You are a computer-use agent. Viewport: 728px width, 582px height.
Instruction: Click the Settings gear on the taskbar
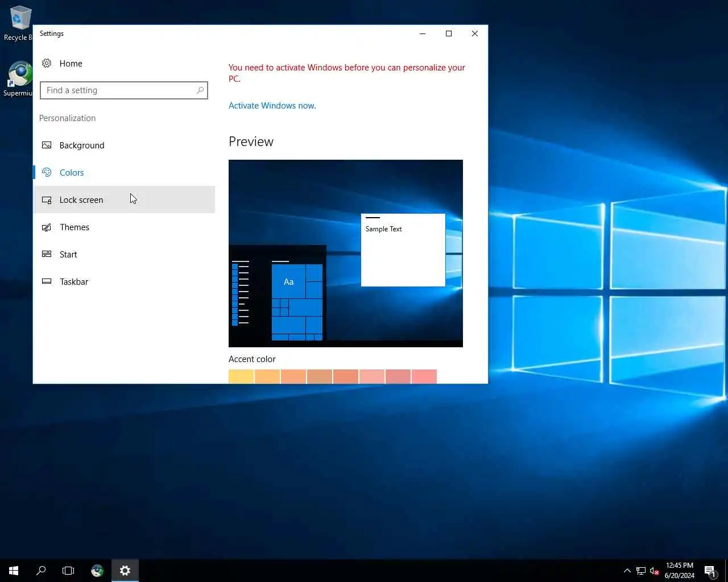pos(125,571)
